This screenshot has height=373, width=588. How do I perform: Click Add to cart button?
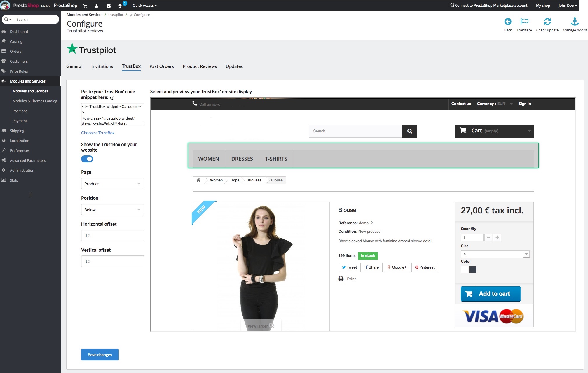click(x=491, y=294)
